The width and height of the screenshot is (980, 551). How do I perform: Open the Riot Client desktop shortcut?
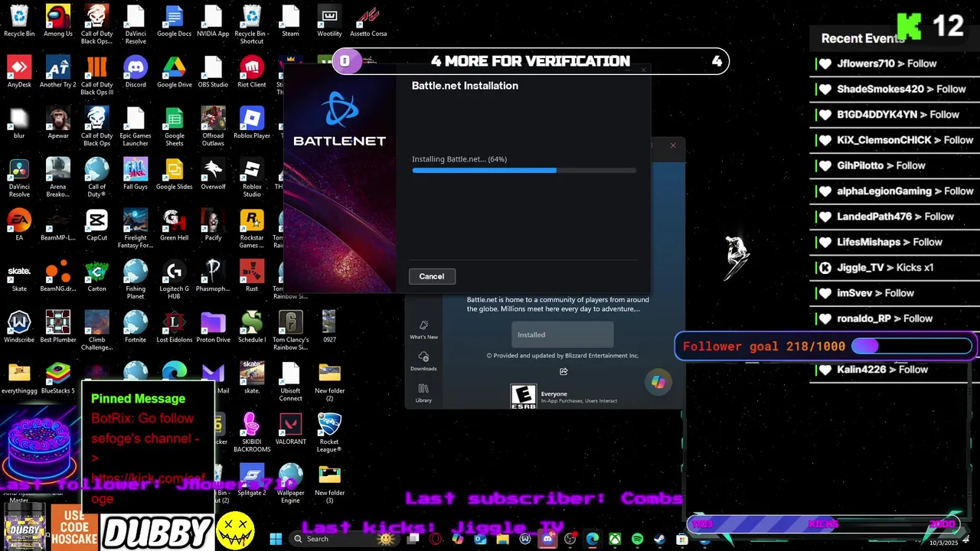click(252, 73)
